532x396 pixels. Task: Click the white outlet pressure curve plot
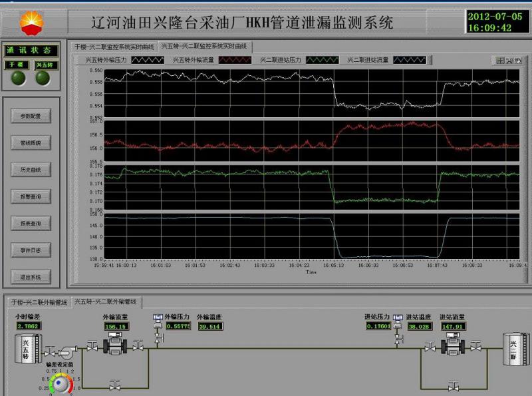pos(311,93)
